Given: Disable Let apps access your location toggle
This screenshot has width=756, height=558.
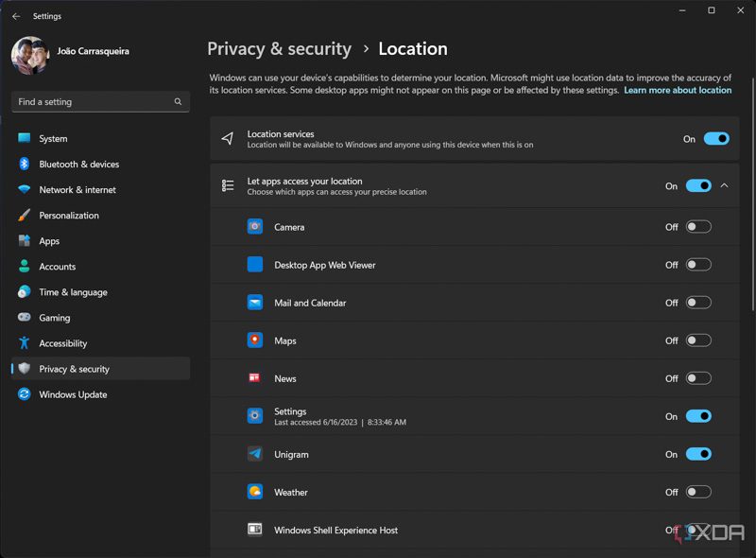Looking at the screenshot, I should [698, 185].
